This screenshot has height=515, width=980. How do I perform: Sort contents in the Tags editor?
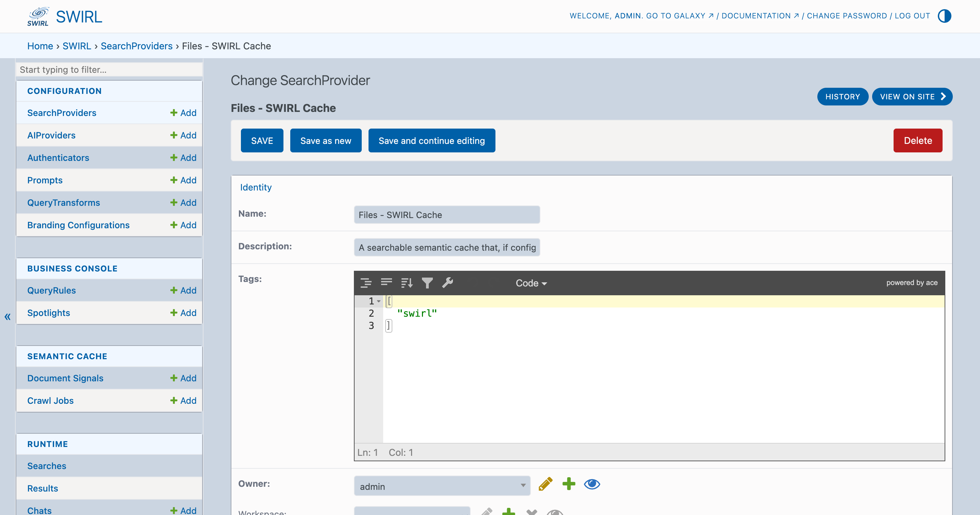tap(407, 283)
